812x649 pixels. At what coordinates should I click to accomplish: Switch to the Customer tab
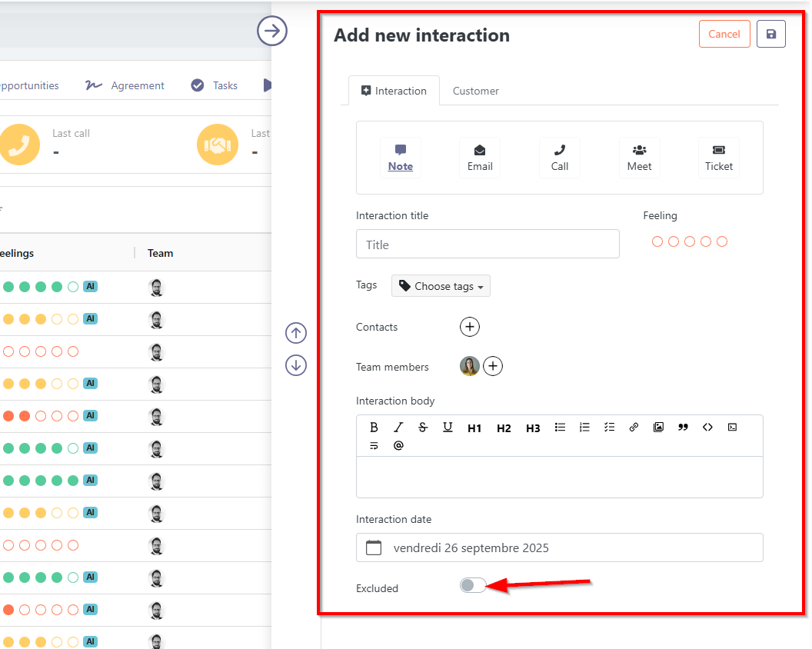pyautogui.click(x=475, y=91)
